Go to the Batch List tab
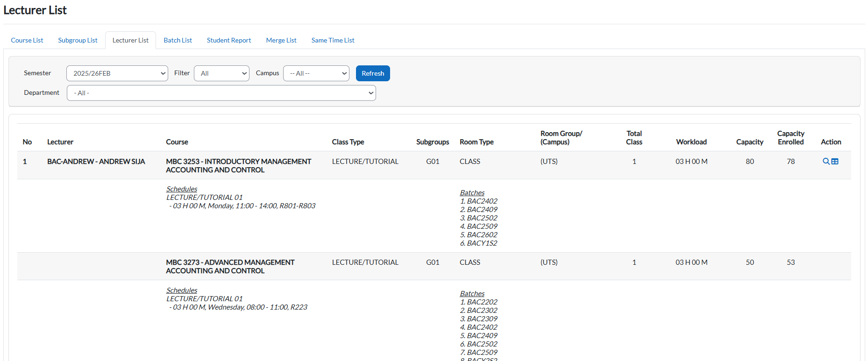868x361 pixels. tap(178, 40)
